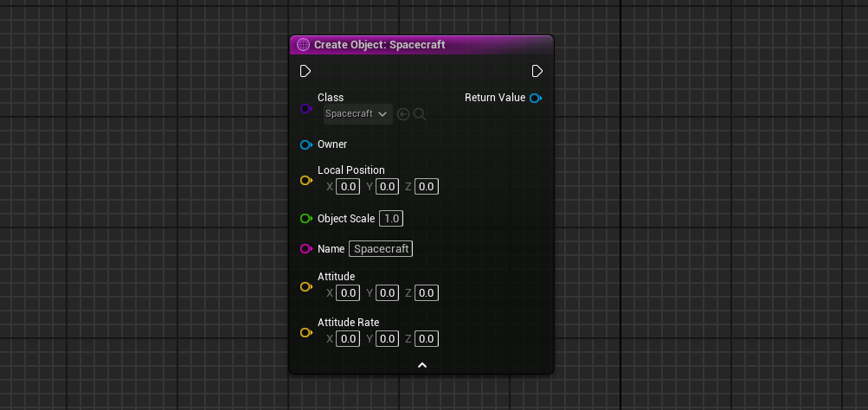Select the Create Object: Spacecraft node title
The width and height of the screenshot is (868, 410).
[380, 45]
